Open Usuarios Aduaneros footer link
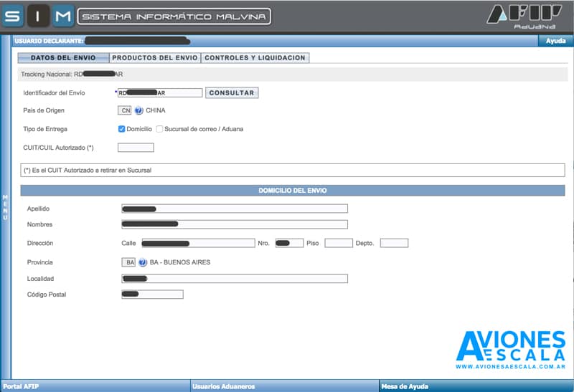The image size is (574, 392). [x=224, y=386]
